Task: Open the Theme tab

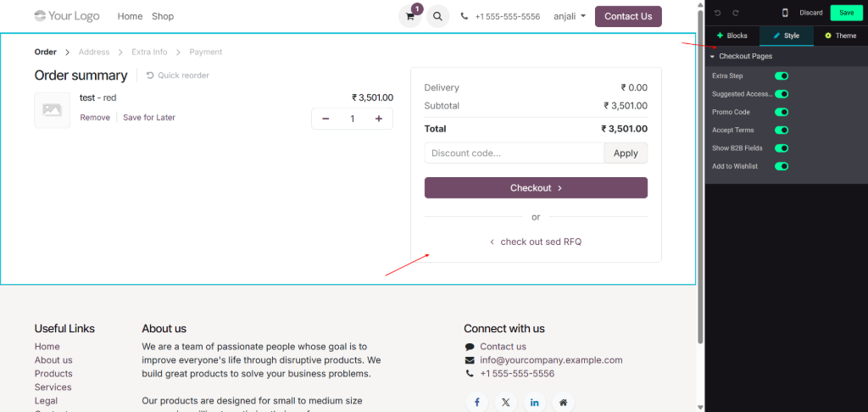Action: (840, 36)
